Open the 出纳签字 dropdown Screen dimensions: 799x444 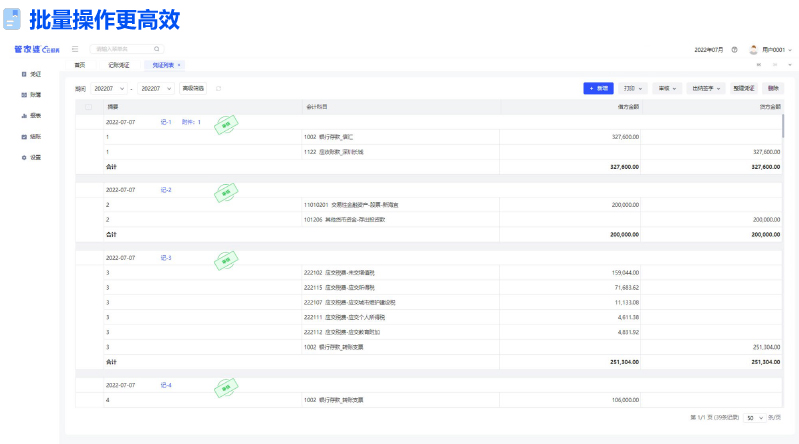coord(707,89)
